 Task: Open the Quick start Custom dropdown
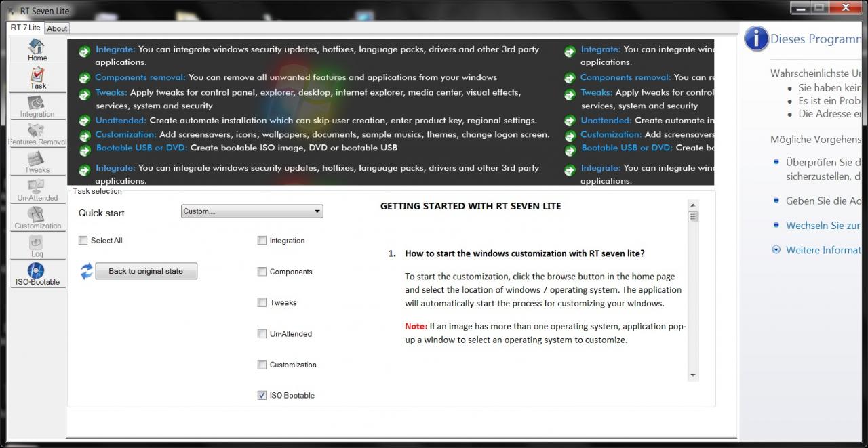[252, 211]
